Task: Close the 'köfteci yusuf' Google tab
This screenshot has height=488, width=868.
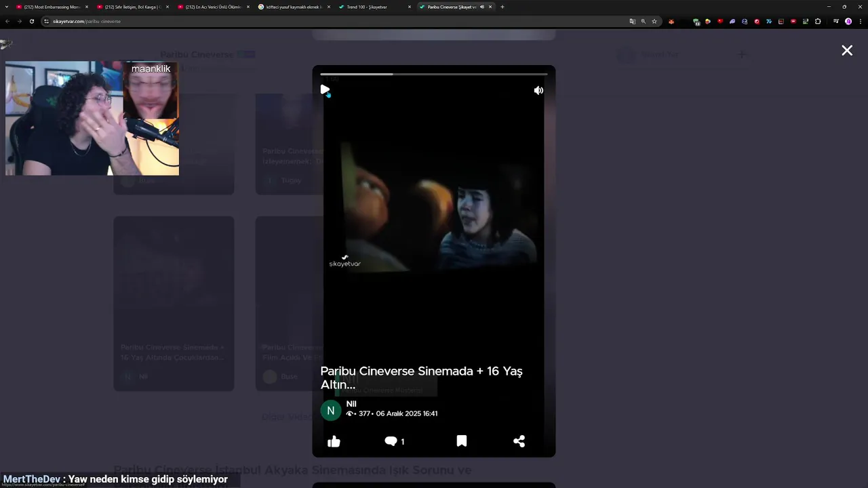Action: pyautogui.click(x=329, y=7)
